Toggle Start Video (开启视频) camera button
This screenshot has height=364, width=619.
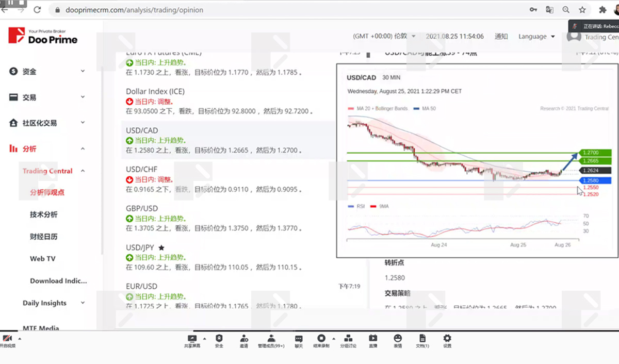click(7, 339)
